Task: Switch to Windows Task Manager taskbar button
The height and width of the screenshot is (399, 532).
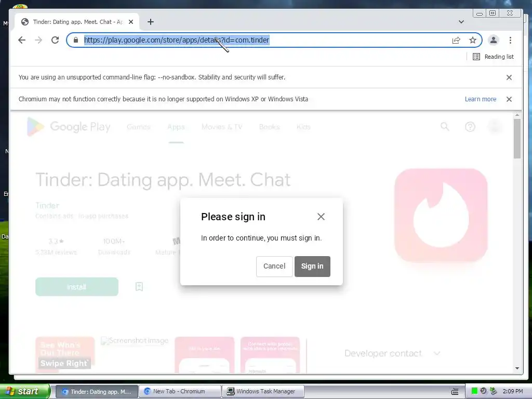Action: (x=263, y=392)
